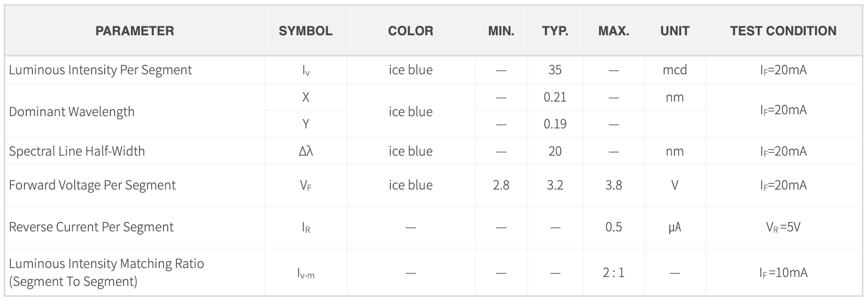Click the TYP. column header
The image size is (868, 301).
(x=555, y=31)
